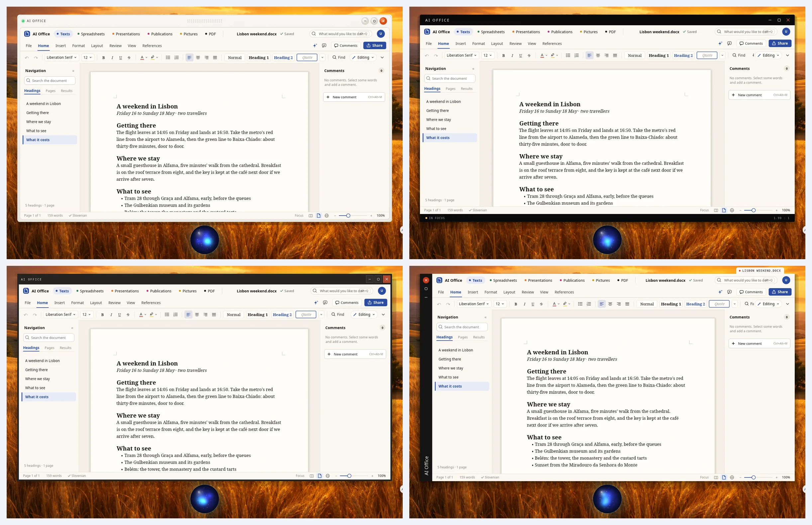The width and height of the screenshot is (812, 525).
Task: Toggle Bold in the top-left window toolbar
Action: point(103,57)
